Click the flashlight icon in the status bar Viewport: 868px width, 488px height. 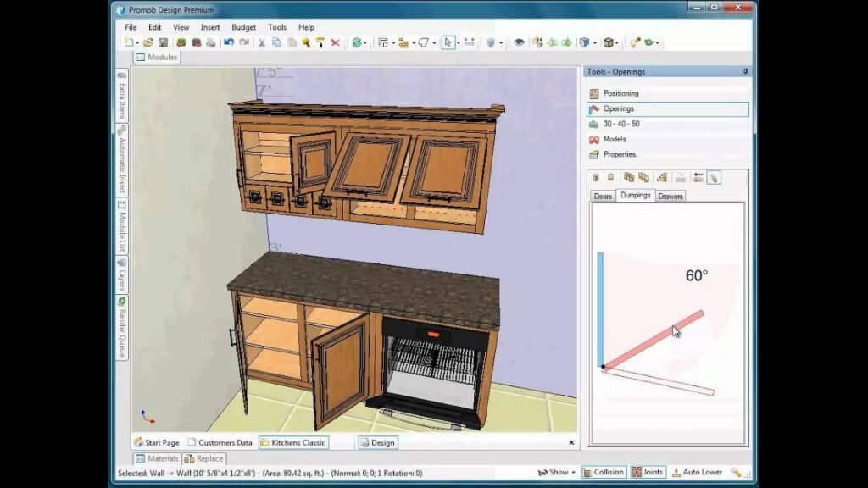pos(736,472)
